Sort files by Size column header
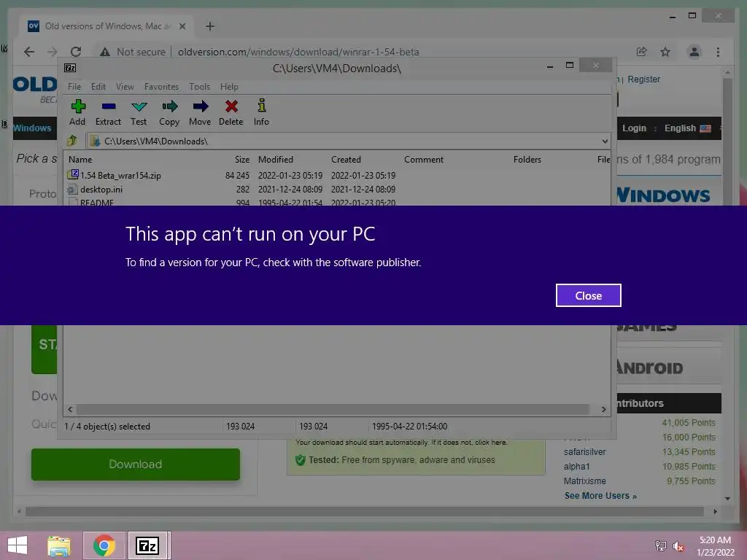The height and width of the screenshot is (560, 747). 241,160
